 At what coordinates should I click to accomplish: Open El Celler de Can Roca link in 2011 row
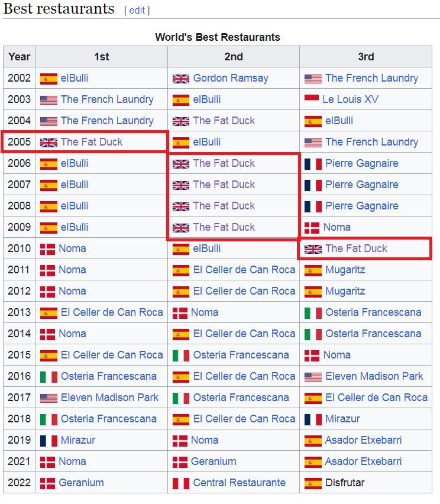click(244, 270)
